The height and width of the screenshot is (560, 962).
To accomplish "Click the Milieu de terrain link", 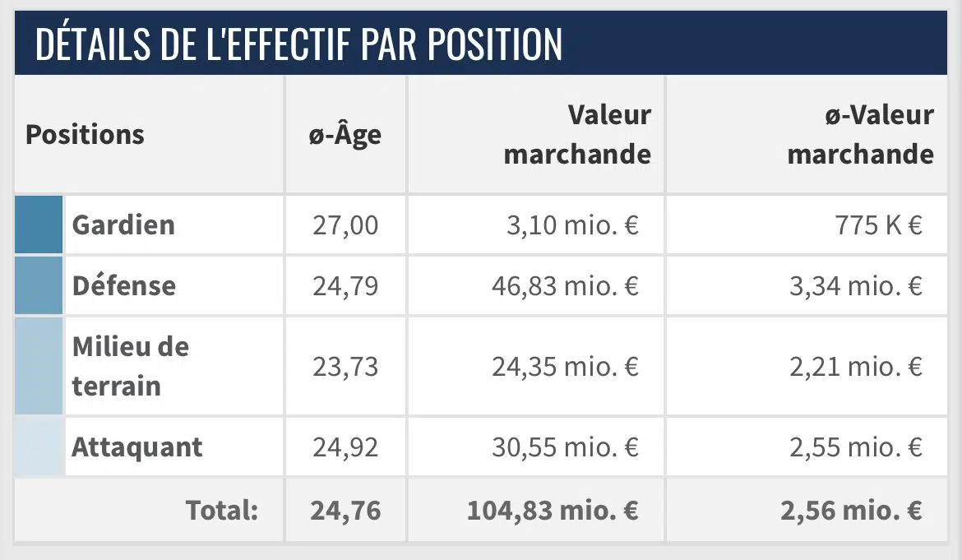I will click(131, 366).
